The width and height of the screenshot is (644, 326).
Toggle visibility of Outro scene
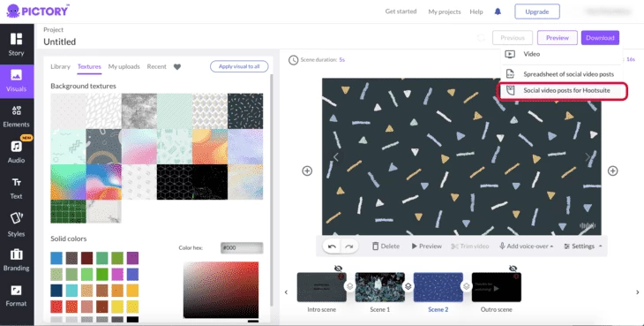coord(513,269)
